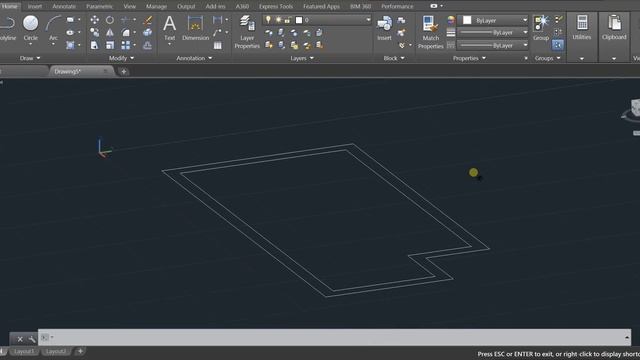Select the Scale tool in Modify panel
This screenshot has height=360, width=640.
click(110, 45)
